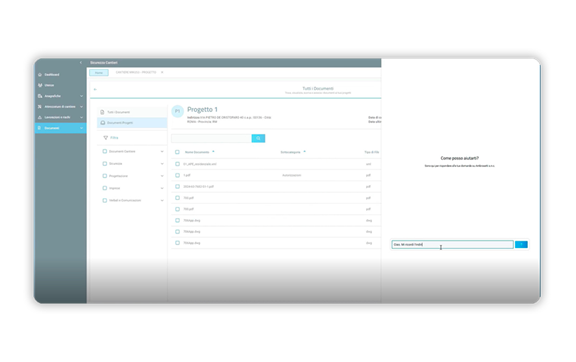
Task: Expand the Verbali e Comunicazioni filter group
Action: 162,200
